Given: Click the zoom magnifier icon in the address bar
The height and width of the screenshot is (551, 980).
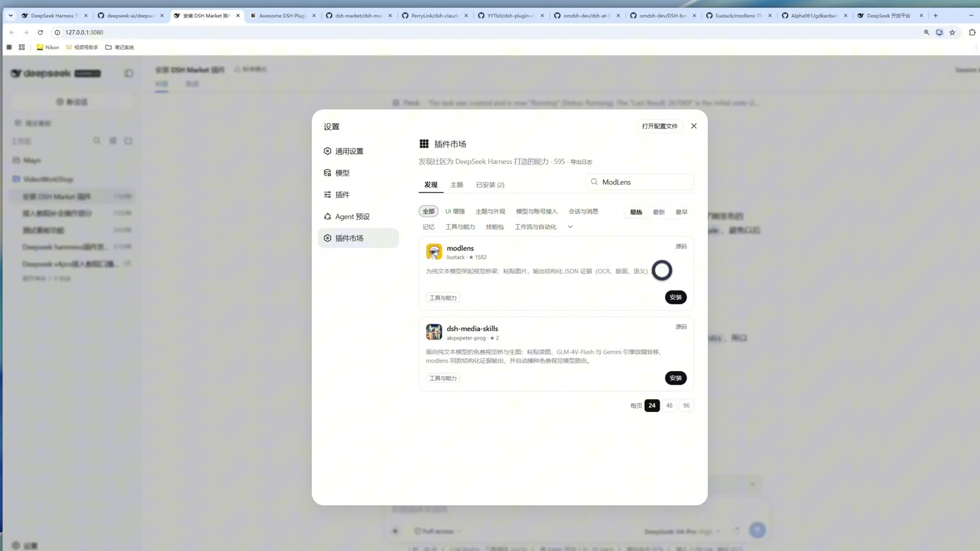Looking at the screenshot, I should tap(926, 32).
